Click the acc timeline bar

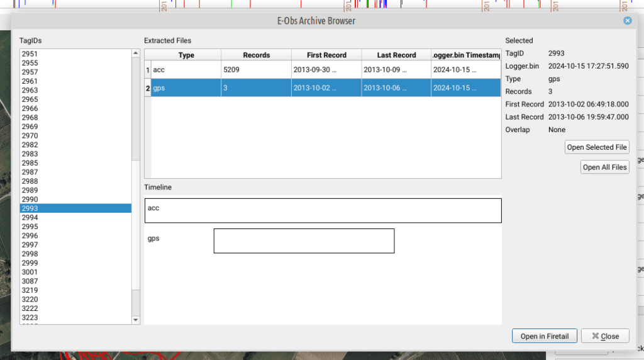323,210
